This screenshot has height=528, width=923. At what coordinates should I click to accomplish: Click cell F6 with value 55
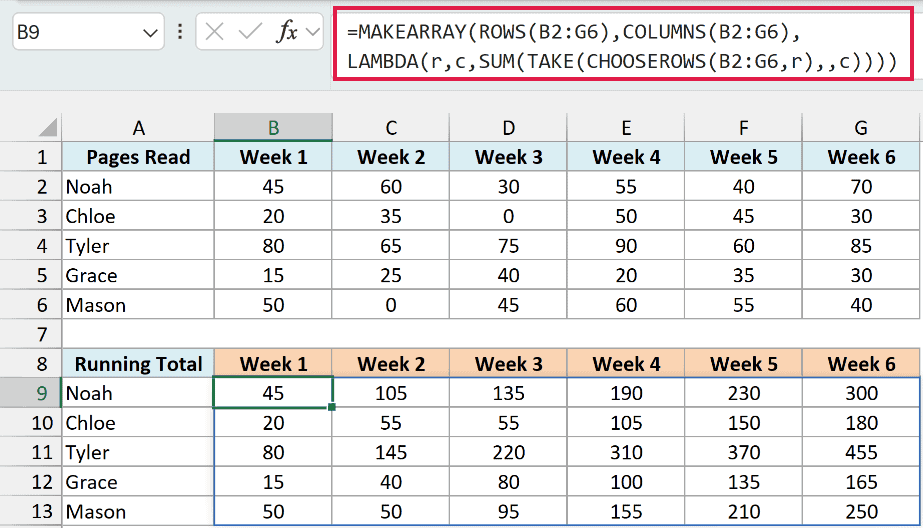coord(743,304)
